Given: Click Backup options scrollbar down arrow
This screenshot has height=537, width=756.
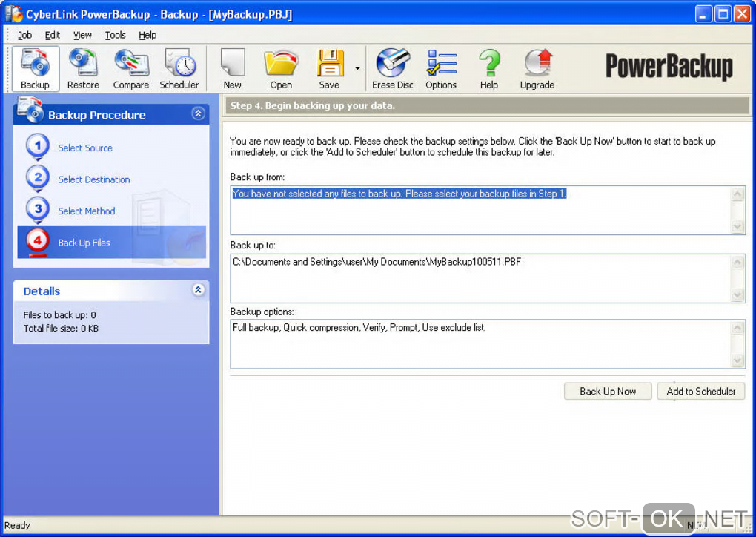Looking at the screenshot, I should point(737,360).
